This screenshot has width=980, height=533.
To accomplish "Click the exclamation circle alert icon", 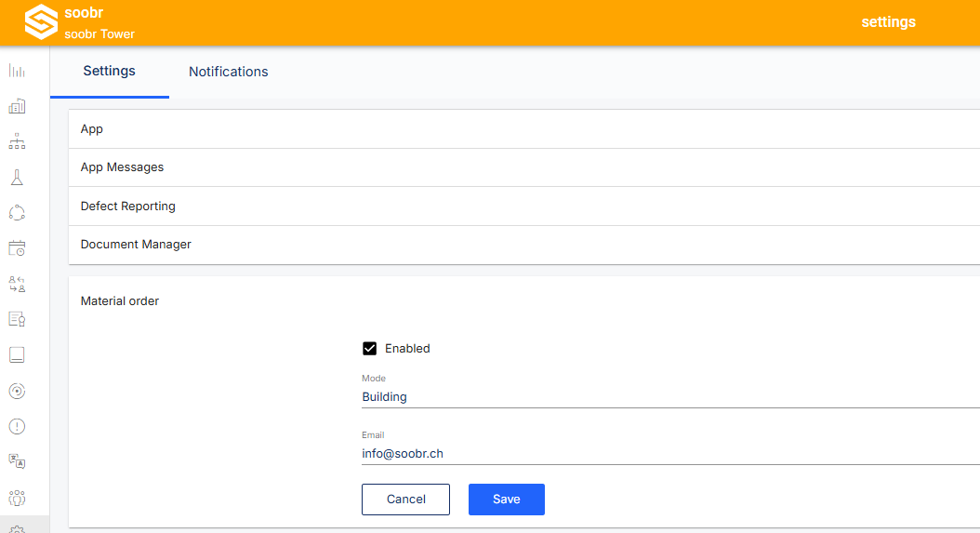I will (x=17, y=426).
